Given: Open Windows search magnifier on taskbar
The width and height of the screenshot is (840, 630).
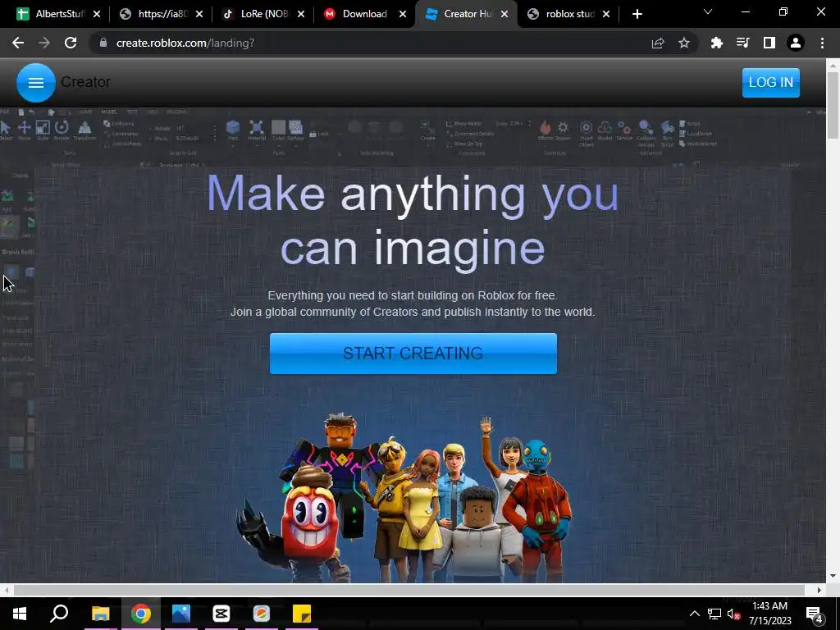Looking at the screenshot, I should point(59,614).
